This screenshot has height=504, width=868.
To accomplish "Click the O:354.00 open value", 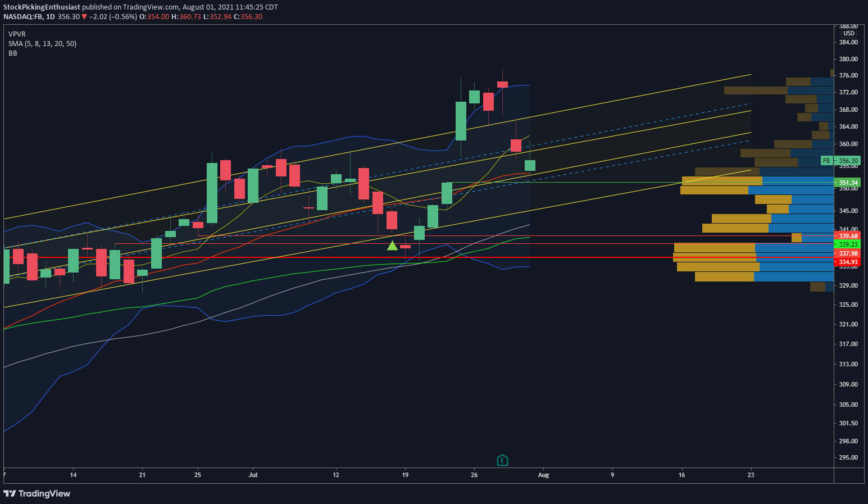I will tap(154, 17).
